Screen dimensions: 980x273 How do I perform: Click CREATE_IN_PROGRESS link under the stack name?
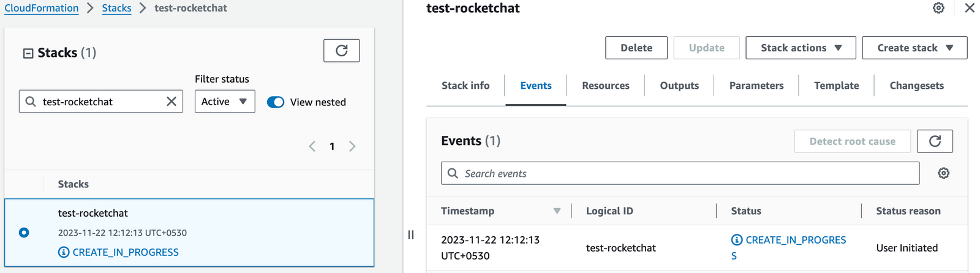pyautogui.click(x=126, y=252)
